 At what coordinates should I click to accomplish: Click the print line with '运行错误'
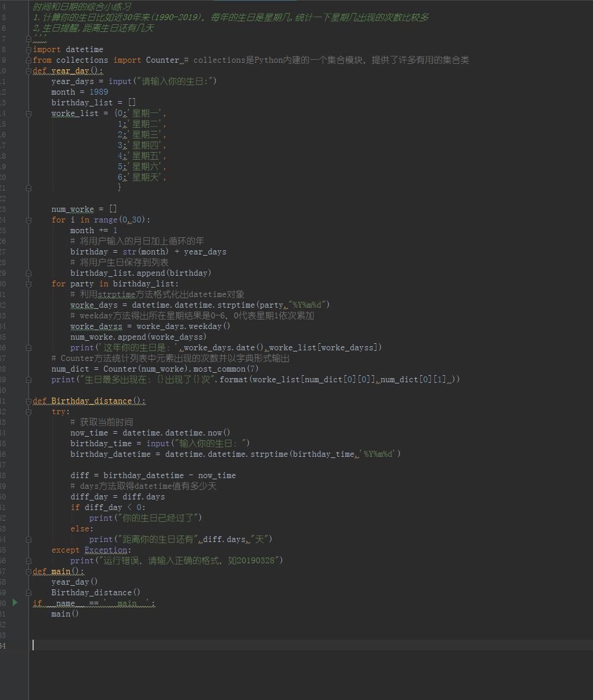click(x=176, y=561)
